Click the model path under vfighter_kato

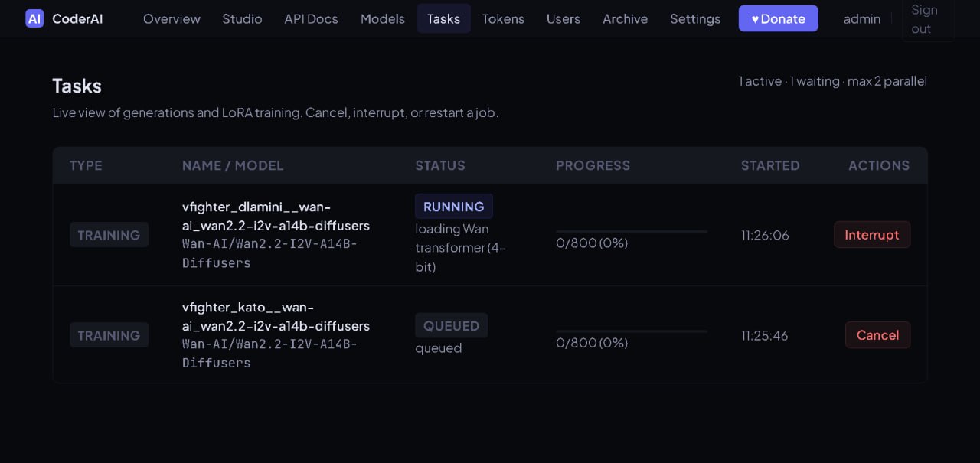click(269, 354)
